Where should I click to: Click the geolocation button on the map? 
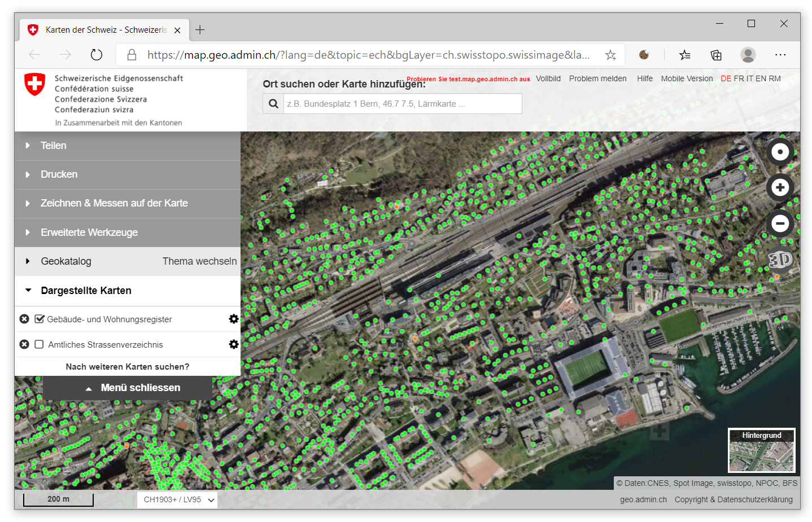(x=780, y=152)
